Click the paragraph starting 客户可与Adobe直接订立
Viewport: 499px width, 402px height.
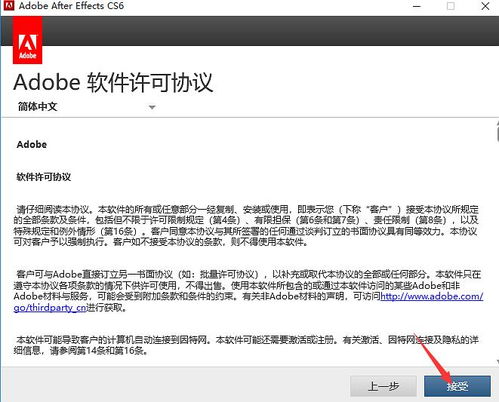pos(248,291)
